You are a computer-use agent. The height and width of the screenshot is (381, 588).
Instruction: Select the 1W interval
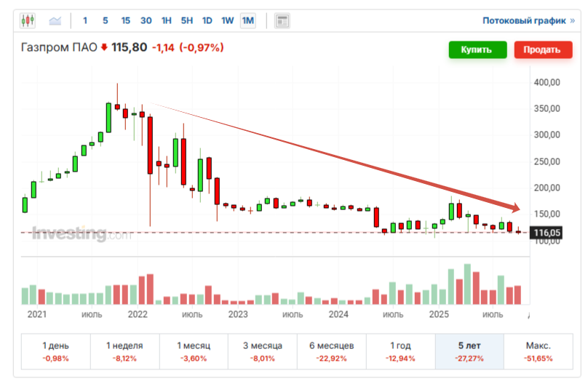(x=227, y=20)
